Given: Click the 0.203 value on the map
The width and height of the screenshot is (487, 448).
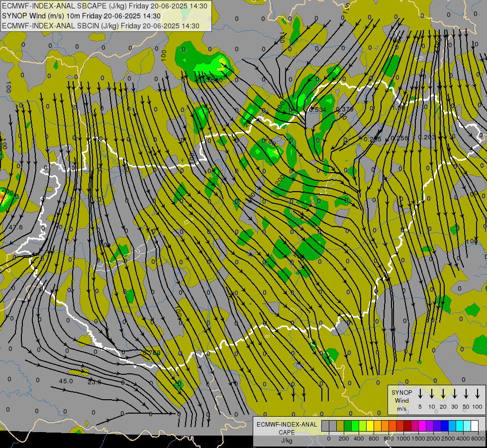Looking at the screenshot, I should pos(427,137).
